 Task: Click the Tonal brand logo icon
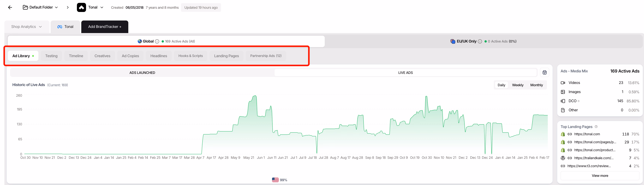[x=81, y=7]
